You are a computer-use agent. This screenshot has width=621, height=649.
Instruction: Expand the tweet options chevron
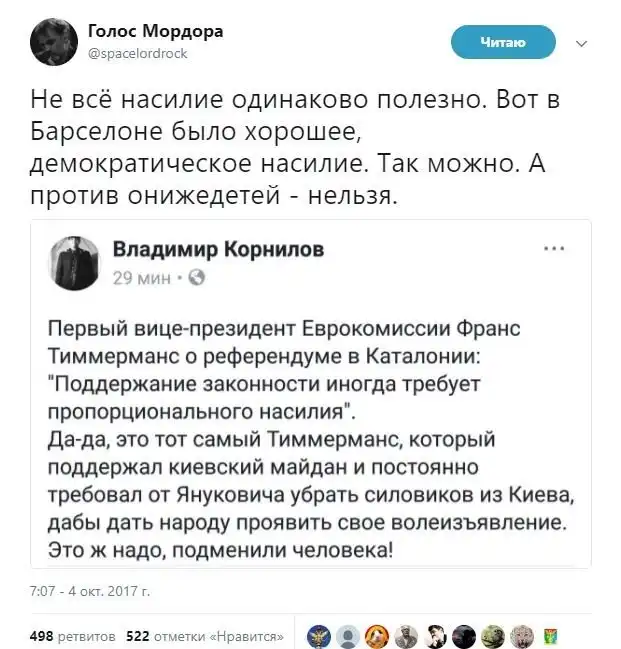tap(582, 42)
